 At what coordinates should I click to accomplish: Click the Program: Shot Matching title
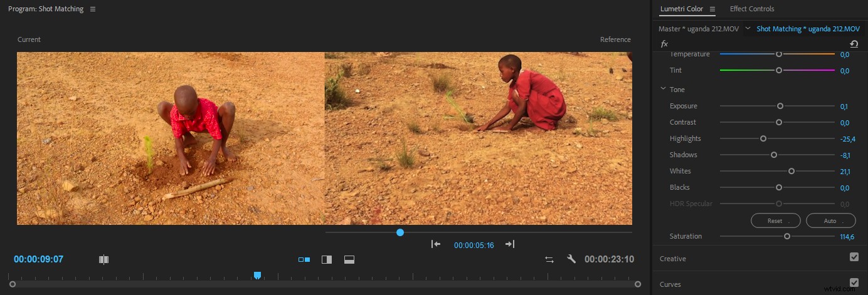46,9
